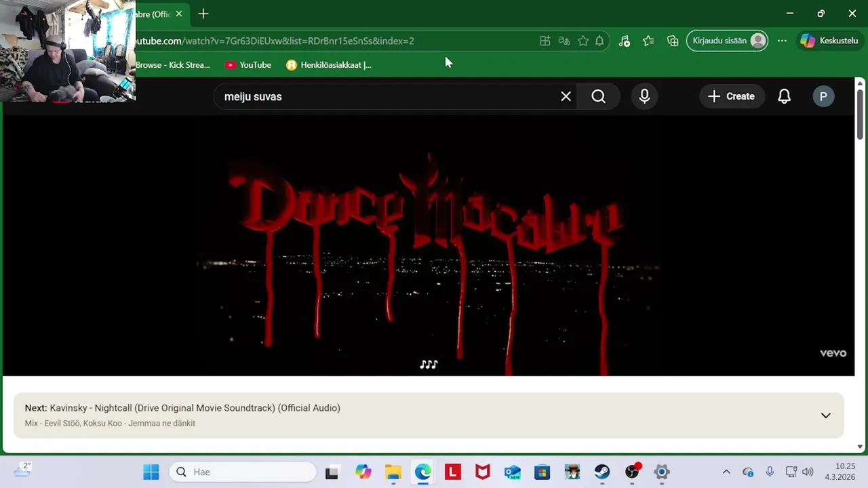Open the YouTube bookmark
The image size is (868, 488).
point(248,65)
